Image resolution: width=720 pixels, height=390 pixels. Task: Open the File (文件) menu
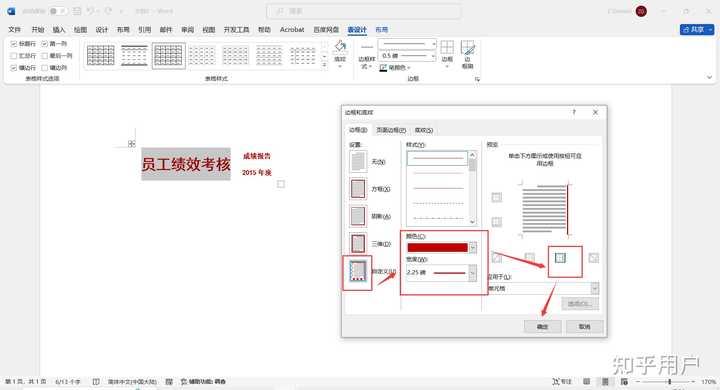click(14, 29)
